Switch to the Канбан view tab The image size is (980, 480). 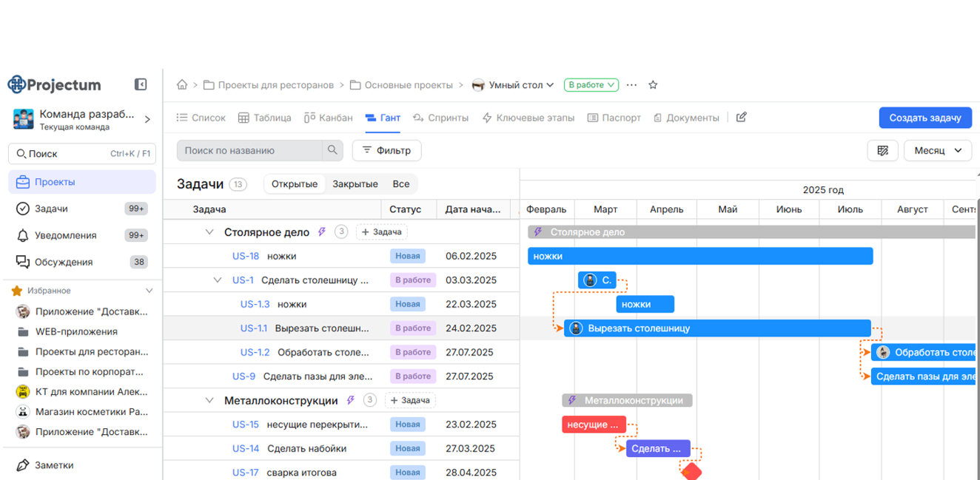coord(329,118)
